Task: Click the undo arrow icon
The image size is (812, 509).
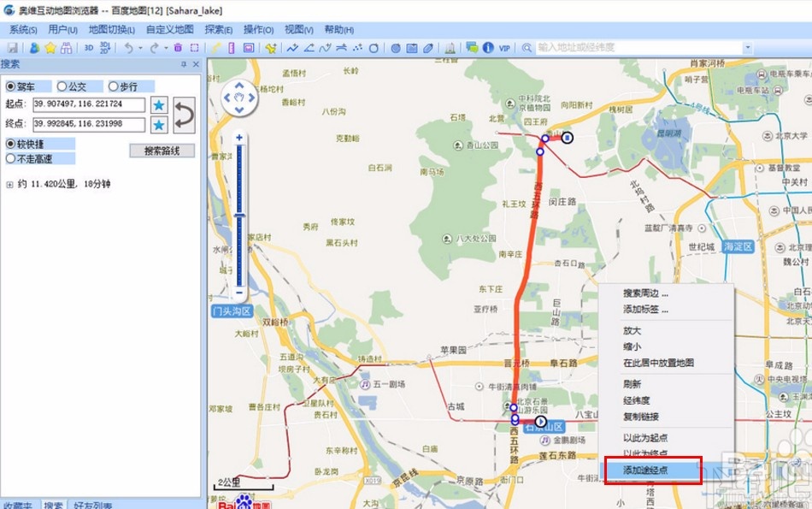Action: pos(128,48)
